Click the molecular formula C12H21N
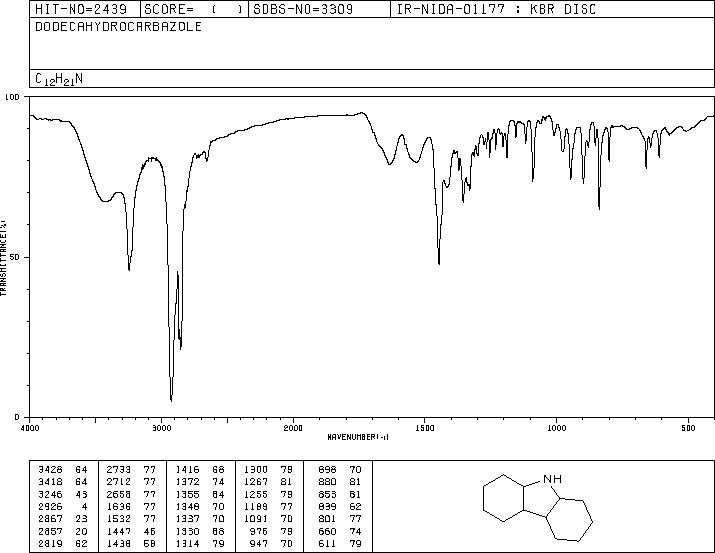Image resolution: width=715 pixels, height=553 pixels. 59,79
